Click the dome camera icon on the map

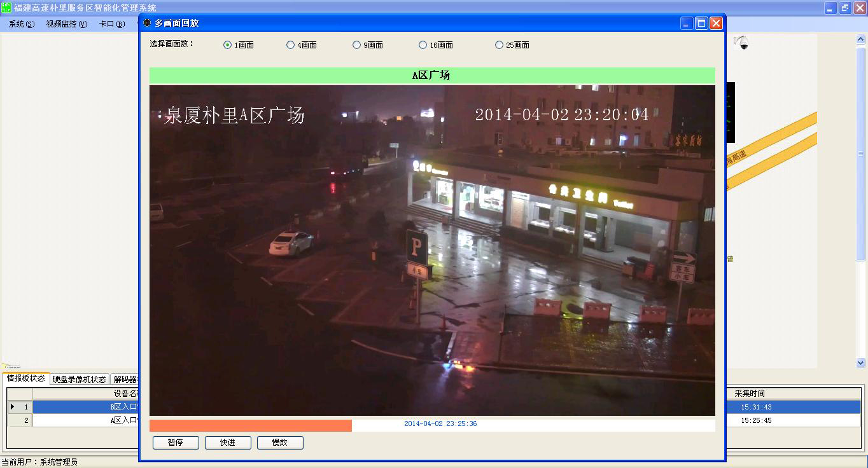point(741,43)
